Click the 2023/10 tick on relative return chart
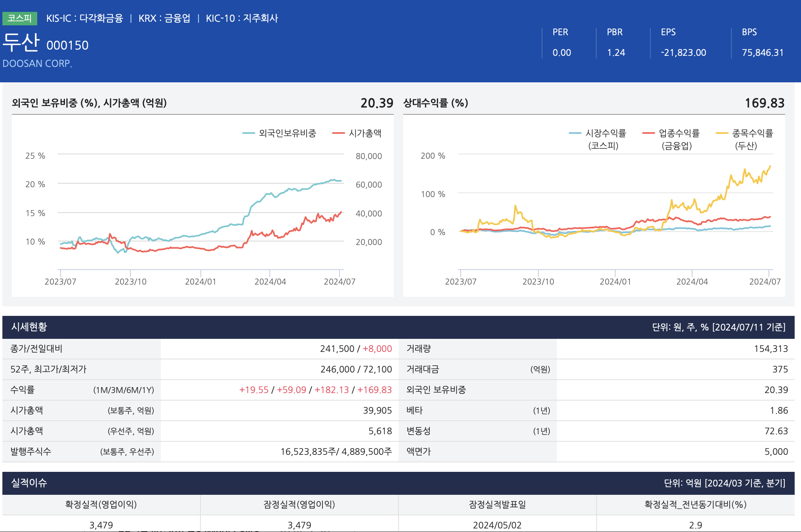The height and width of the screenshot is (532, 801). pyautogui.click(x=538, y=281)
